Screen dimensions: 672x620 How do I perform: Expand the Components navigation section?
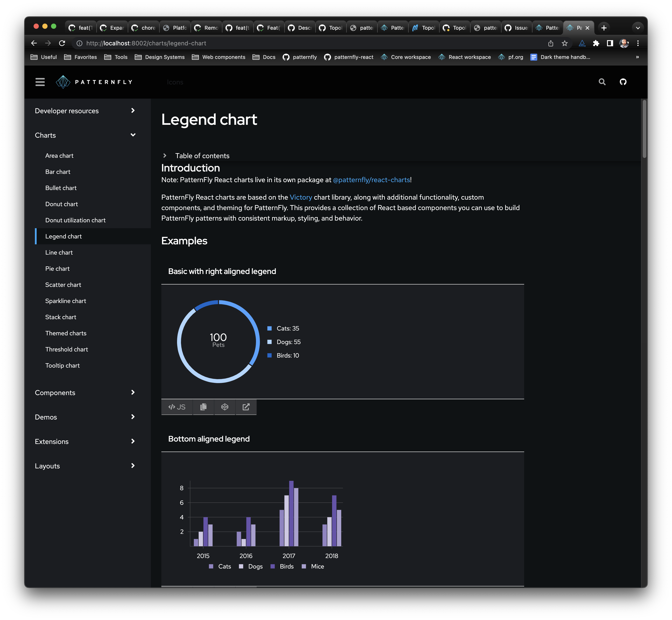(x=133, y=392)
